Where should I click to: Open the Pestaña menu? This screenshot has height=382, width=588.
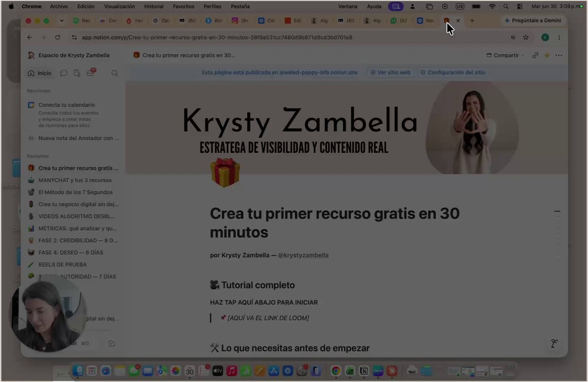240,6
